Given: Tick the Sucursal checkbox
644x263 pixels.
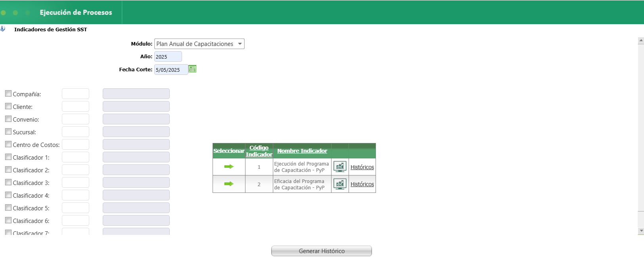Looking at the screenshot, I should [x=8, y=131].
